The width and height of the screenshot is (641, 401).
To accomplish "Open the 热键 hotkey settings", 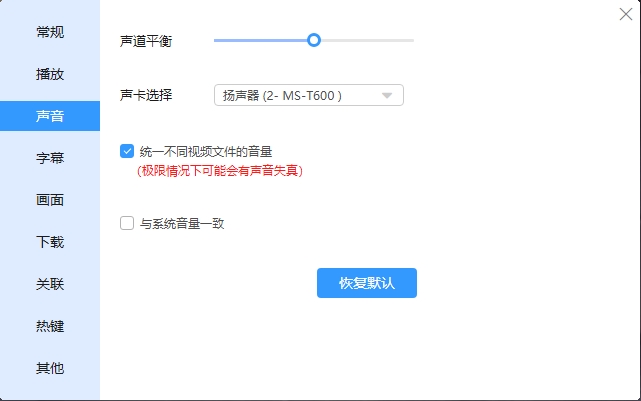I will [50, 326].
